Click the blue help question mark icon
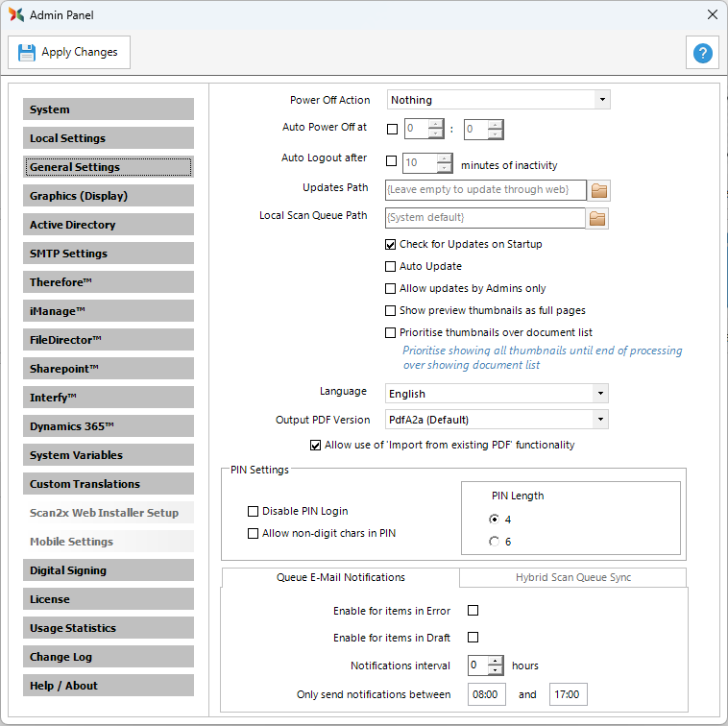728x726 pixels. coord(702,53)
